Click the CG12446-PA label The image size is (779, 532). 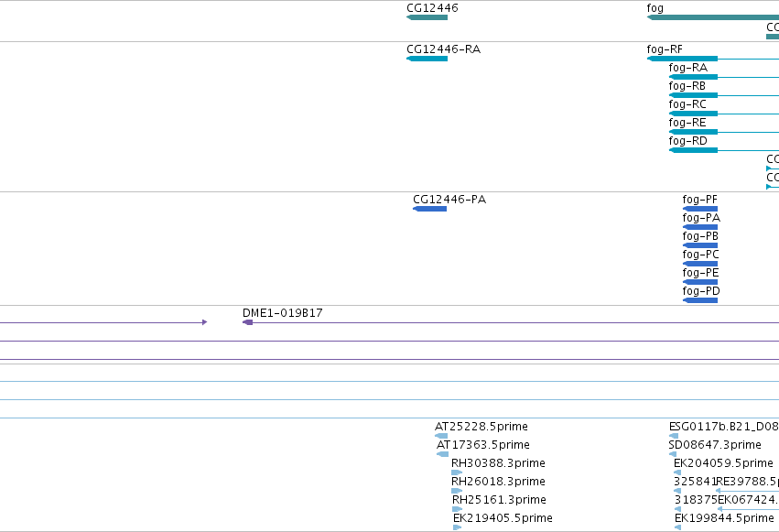(449, 200)
